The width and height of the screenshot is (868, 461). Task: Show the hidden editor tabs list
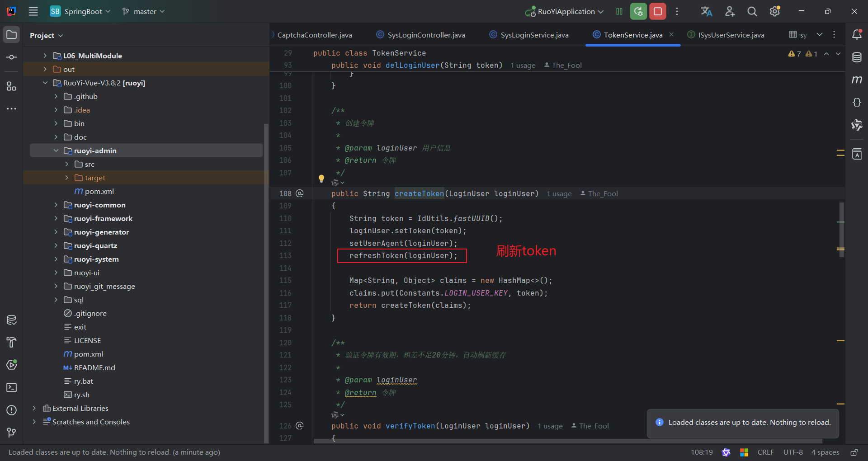[820, 35]
